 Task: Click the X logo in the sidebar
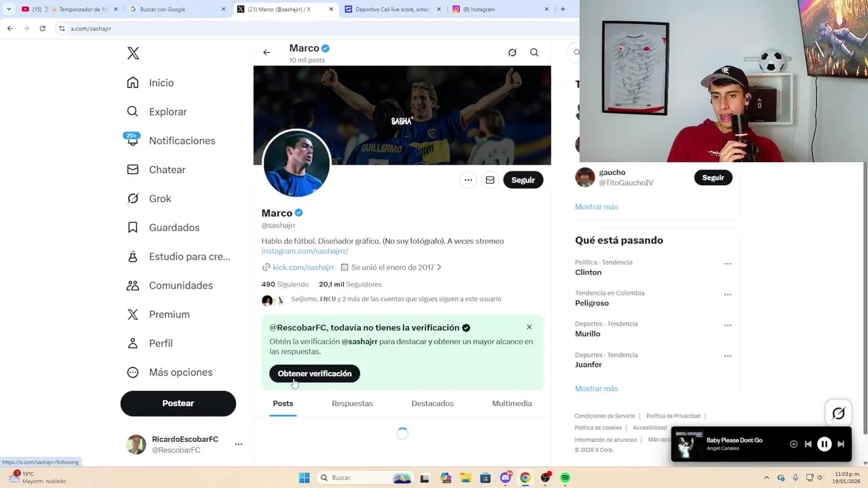click(x=133, y=54)
